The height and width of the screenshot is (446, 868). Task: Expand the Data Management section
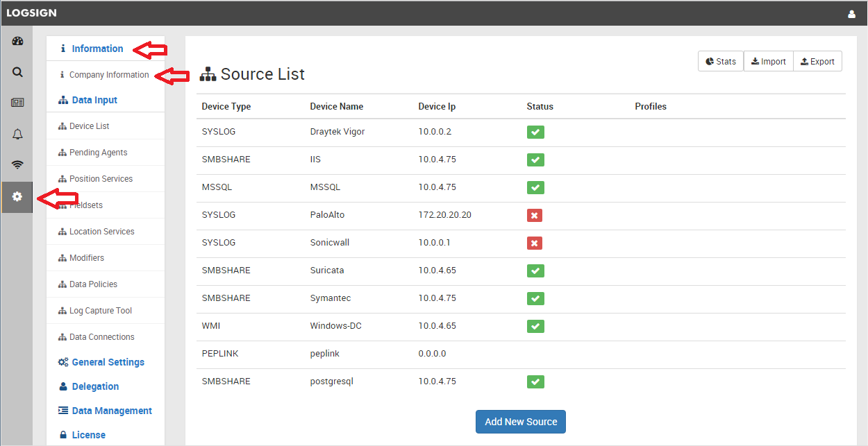pyautogui.click(x=105, y=411)
